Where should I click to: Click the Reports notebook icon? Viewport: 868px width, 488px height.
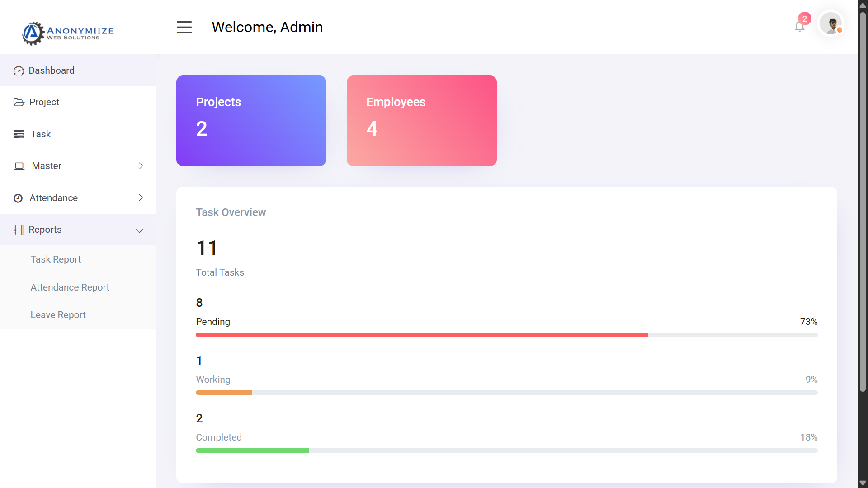19,230
